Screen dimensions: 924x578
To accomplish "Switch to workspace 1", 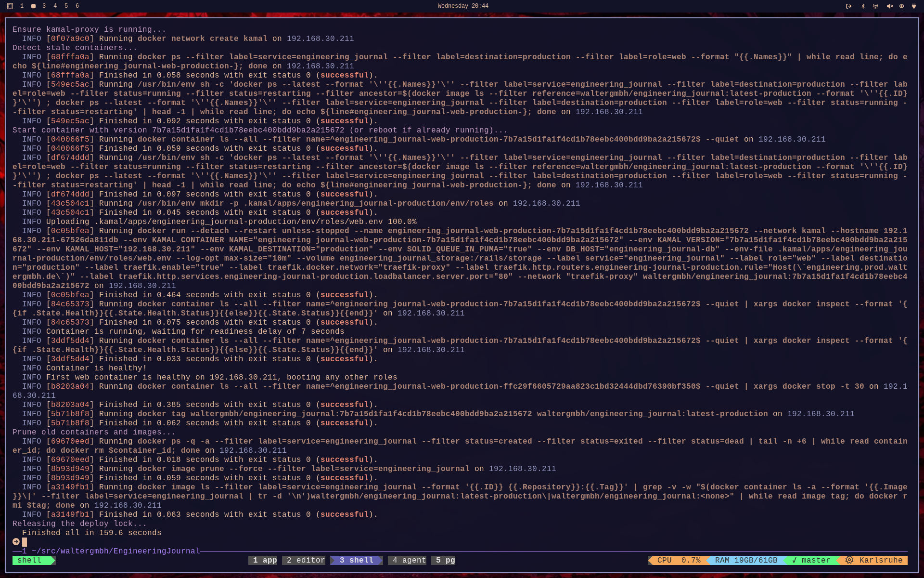I will point(22,6).
